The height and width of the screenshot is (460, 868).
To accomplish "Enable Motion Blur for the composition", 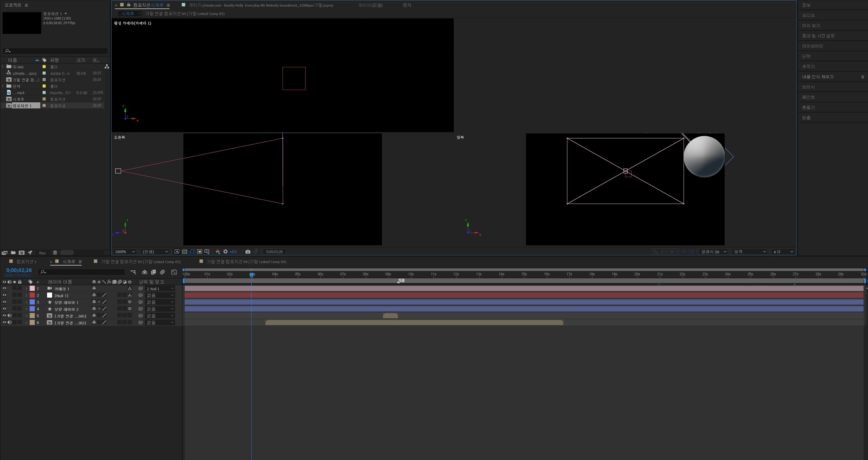I will [162, 272].
